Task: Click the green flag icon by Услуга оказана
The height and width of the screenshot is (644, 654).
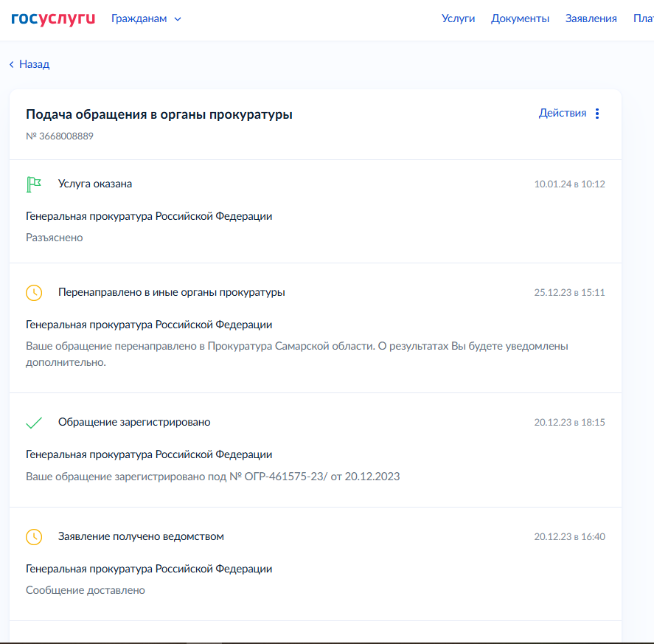Action: (34, 184)
